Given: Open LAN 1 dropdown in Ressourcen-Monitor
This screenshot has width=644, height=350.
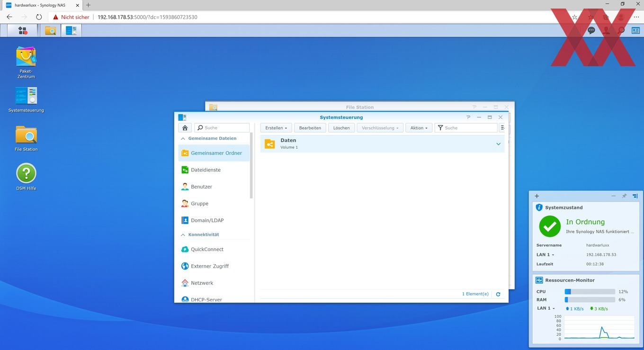Looking at the screenshot, I should coord(546,308).
